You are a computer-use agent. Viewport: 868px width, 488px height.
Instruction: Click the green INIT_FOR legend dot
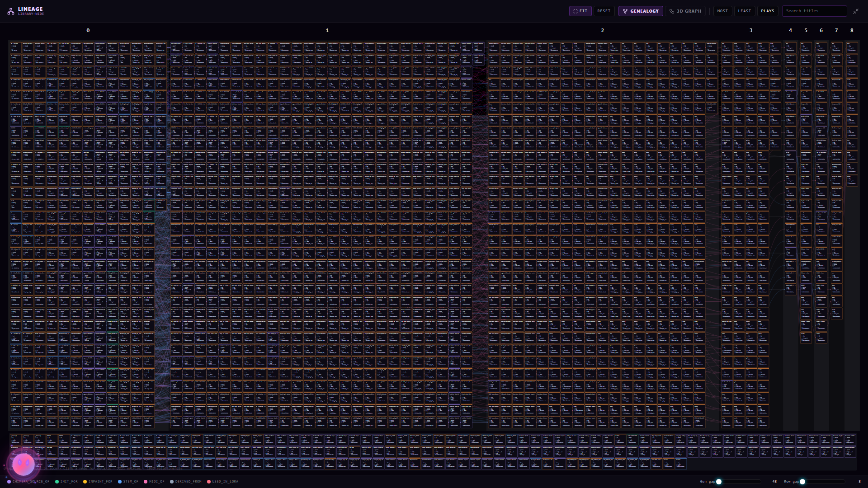[x=57, y=482]
